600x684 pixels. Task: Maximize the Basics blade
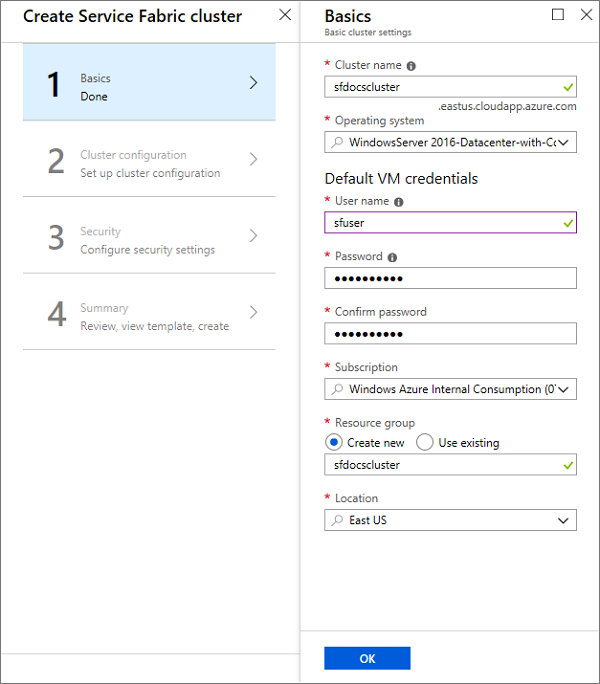pos(558,15)
